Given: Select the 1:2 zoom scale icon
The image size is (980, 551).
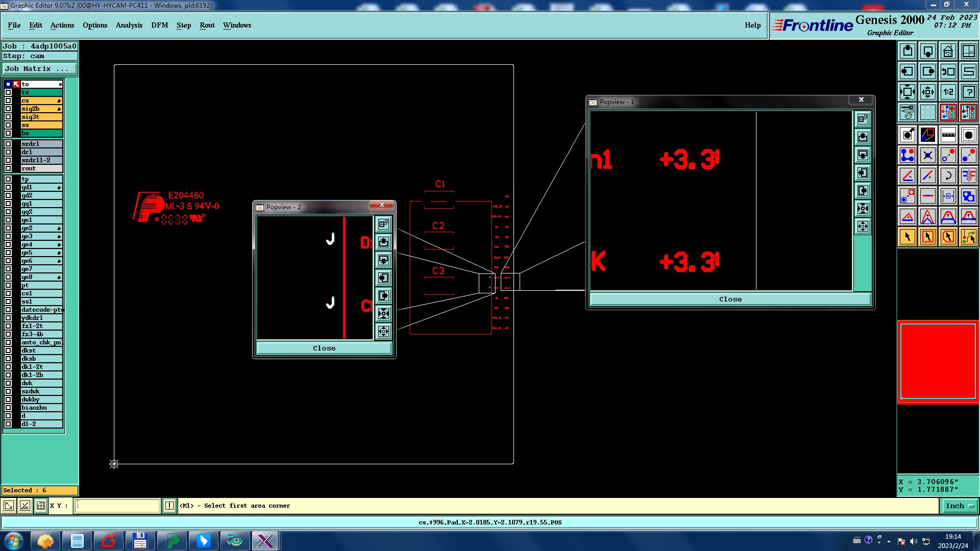Looking at the screenshot, I should click(948, 92).
